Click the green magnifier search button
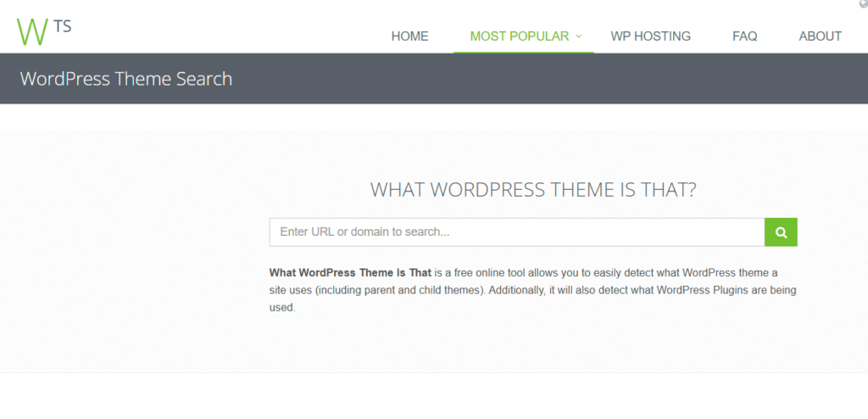The width and height of the screenshot is (868, 419). tap(781, 232)
